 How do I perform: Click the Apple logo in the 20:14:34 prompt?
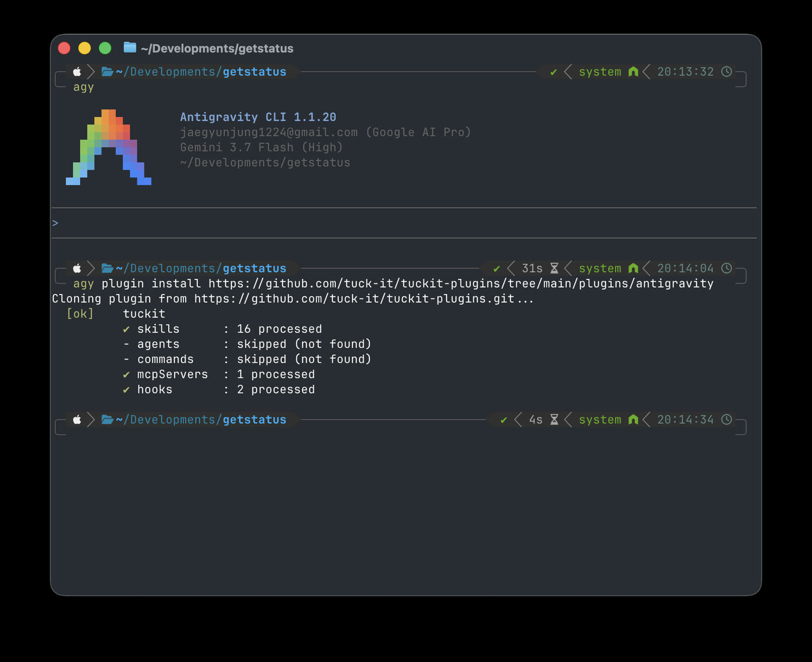click(77, 420)
